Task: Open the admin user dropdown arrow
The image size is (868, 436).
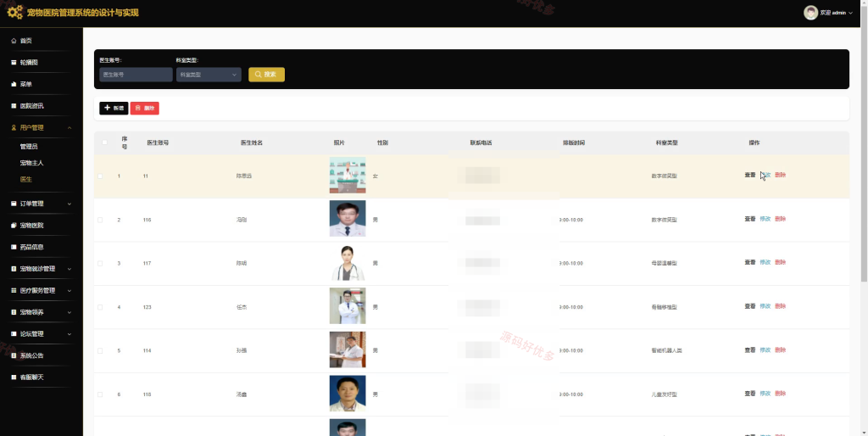Action: 851,13
